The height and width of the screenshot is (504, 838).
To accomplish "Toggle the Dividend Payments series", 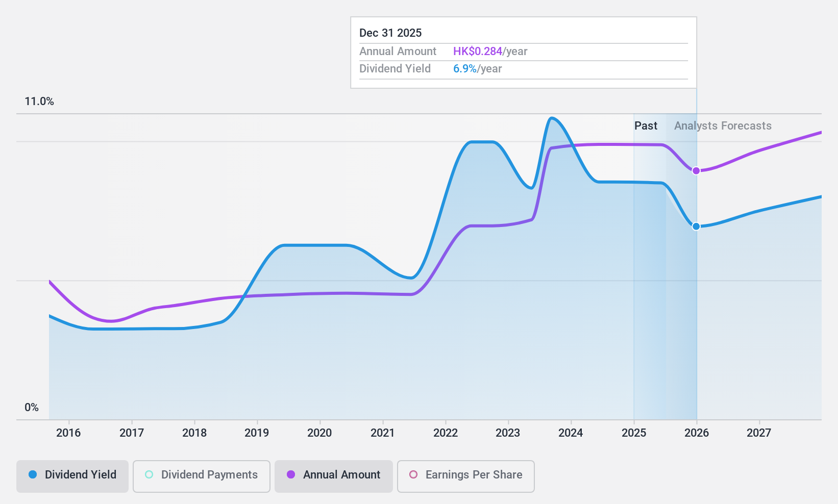I will tap(202, 476).
